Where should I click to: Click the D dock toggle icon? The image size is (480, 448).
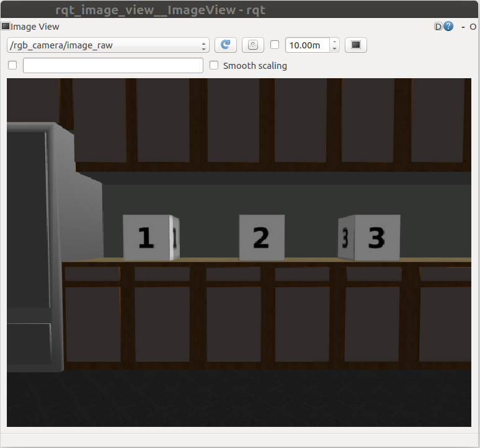438,27
